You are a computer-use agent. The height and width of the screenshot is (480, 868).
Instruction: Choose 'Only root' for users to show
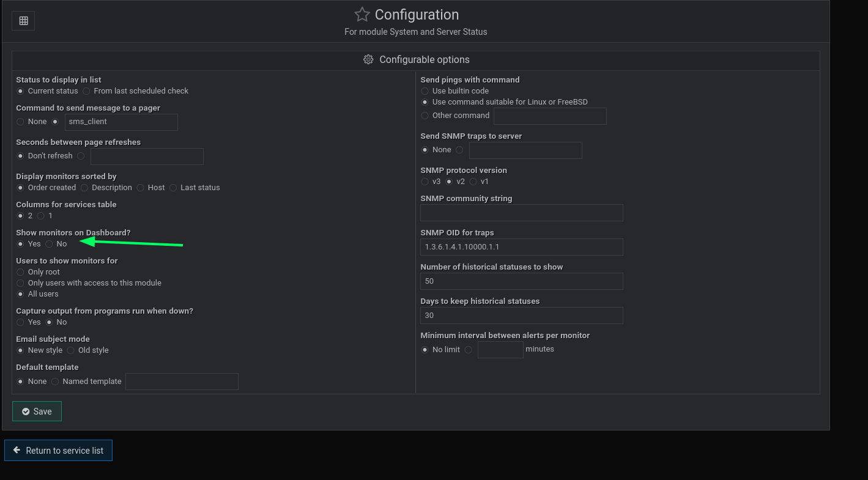[x=20, y=272]
